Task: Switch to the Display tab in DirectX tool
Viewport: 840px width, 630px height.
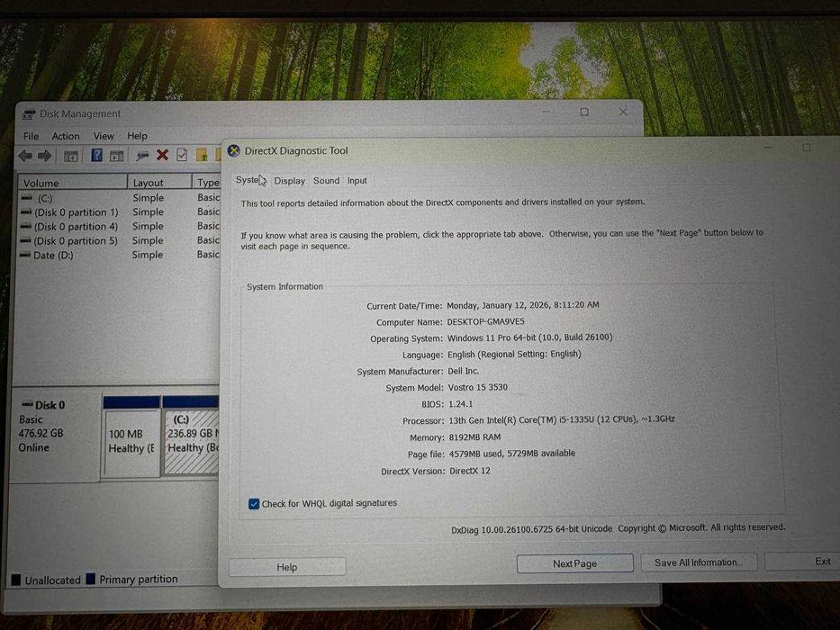Action: point(289,181)
